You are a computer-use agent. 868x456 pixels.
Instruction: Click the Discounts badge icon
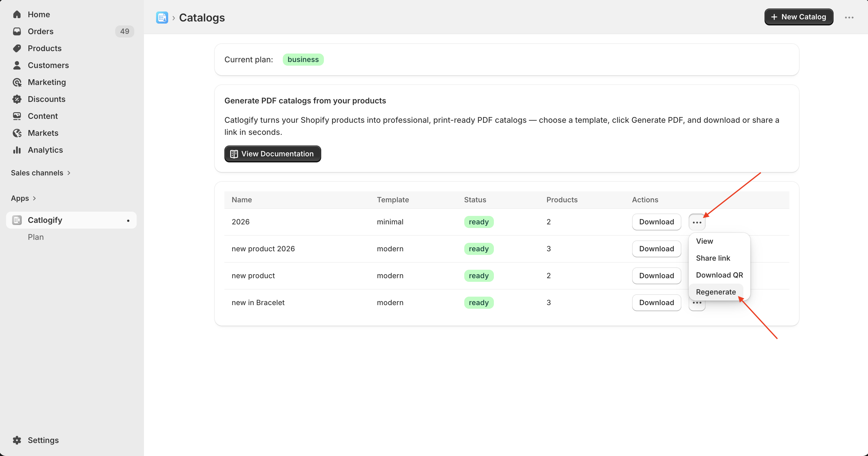pyautogui.click(x=17, y=99)
